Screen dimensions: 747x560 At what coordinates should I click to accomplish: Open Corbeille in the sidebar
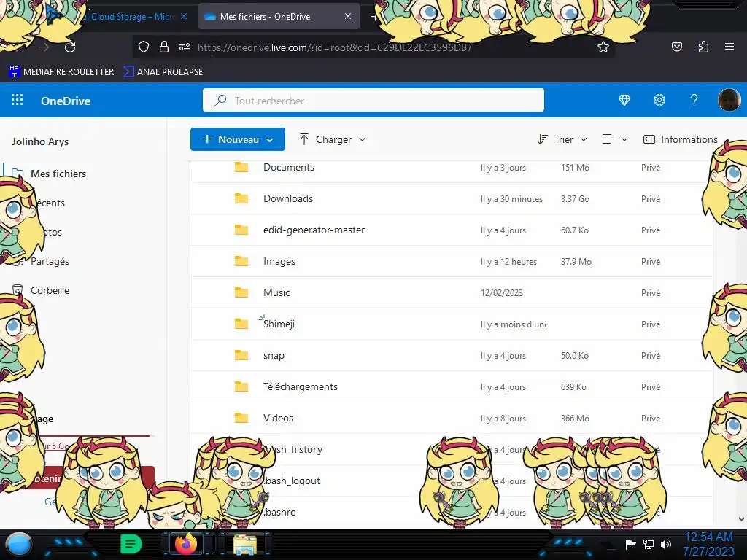(50, 290)
